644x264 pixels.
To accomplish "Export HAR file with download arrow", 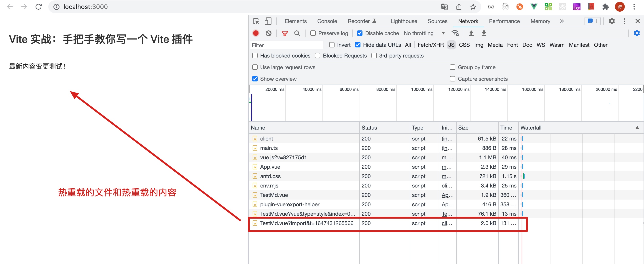I will click(484, 33).
